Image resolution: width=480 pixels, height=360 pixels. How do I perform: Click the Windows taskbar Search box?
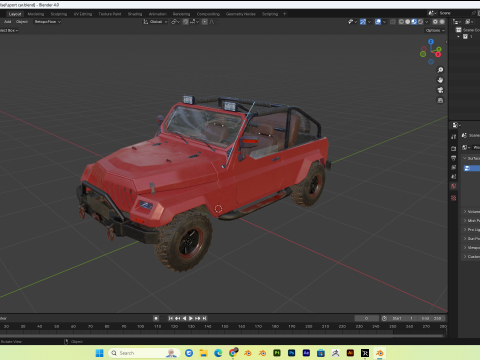coord(144,353)
